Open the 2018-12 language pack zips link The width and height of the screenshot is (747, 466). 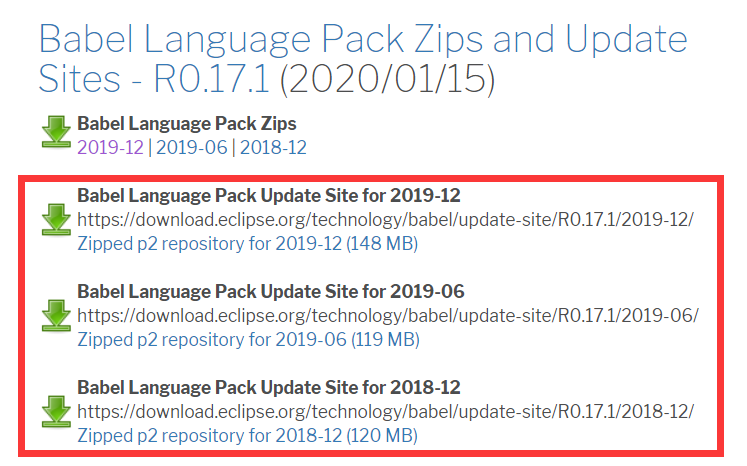point(272,147)
